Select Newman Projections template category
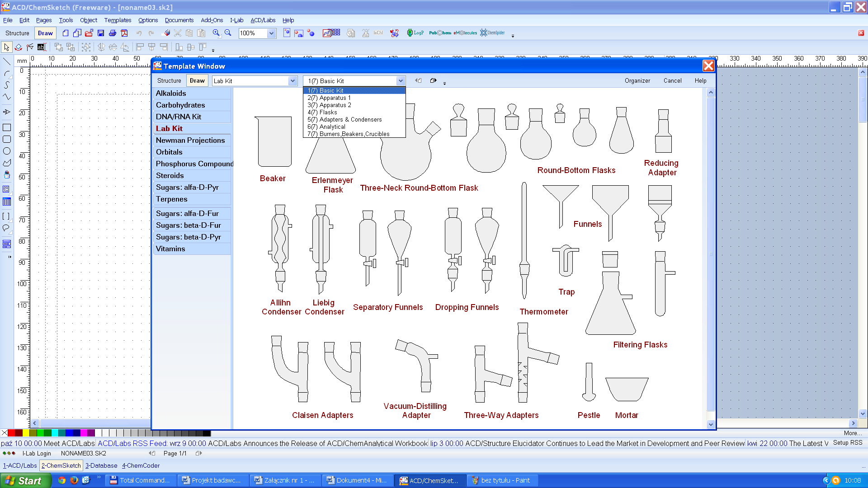This screenshot has height=488, width=868. point(192,140)
